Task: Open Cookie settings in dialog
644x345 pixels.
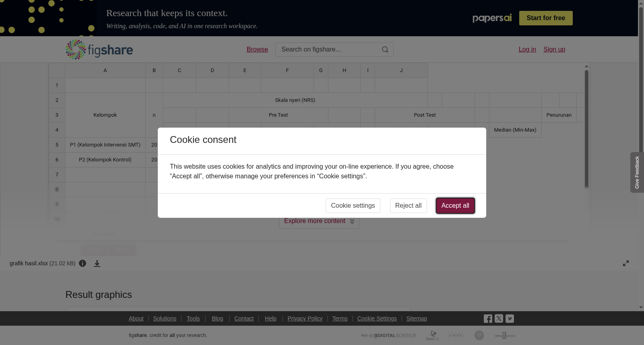Action: click(353, 206)
